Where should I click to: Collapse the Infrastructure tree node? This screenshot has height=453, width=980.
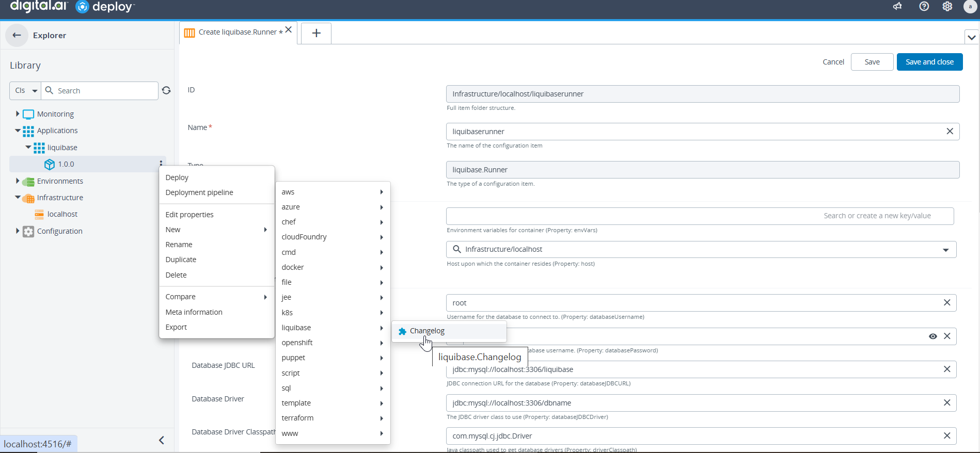(18, 197)
